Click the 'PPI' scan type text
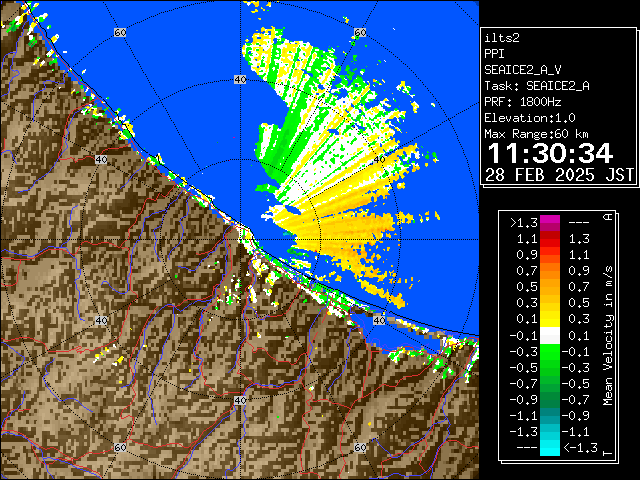The image size is (640, 480). [x=494, y=54]
